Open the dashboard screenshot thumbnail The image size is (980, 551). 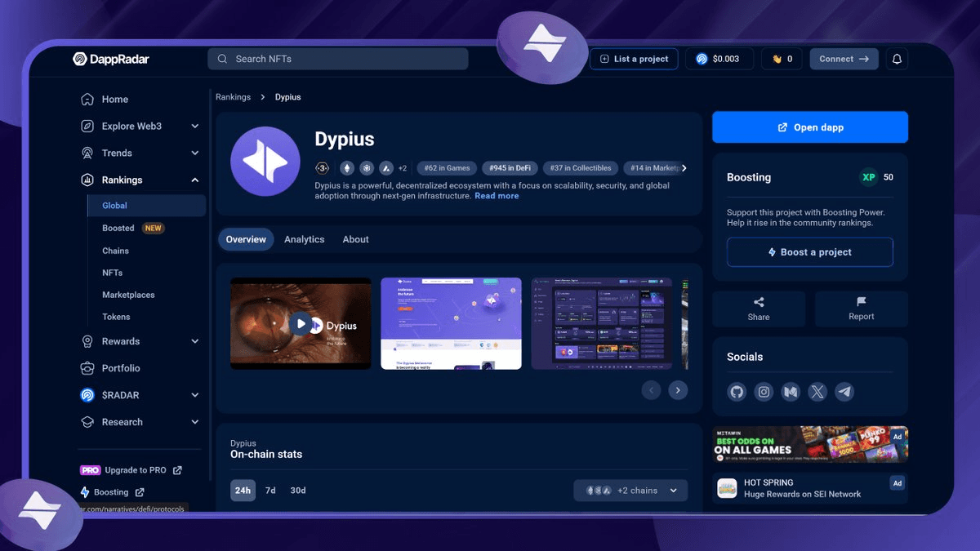(x=602, y=324)
